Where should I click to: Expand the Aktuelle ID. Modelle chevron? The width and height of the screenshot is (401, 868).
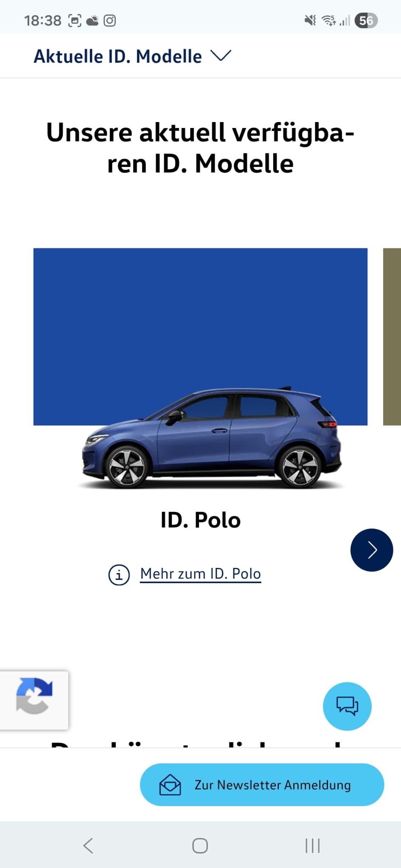point(221,56)
